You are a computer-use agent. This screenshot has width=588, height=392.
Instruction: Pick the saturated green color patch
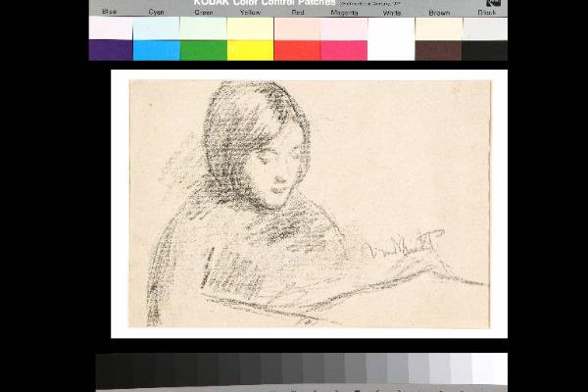(203, 50)
